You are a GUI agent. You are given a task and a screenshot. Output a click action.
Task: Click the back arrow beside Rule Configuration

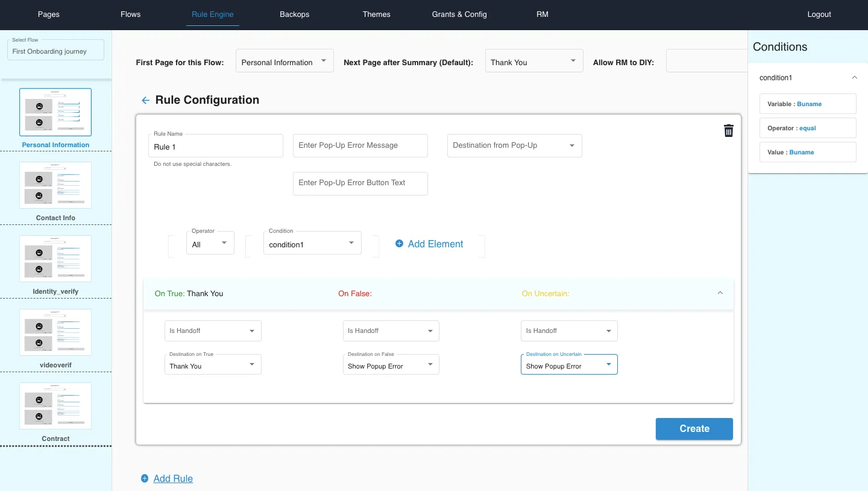click(145, 101)
